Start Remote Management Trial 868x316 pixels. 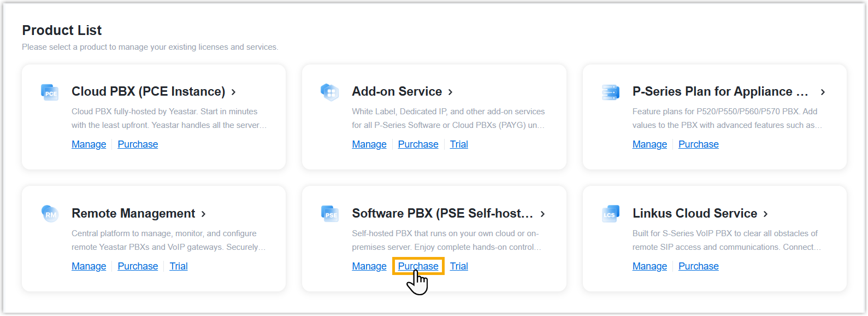(179, 266)
